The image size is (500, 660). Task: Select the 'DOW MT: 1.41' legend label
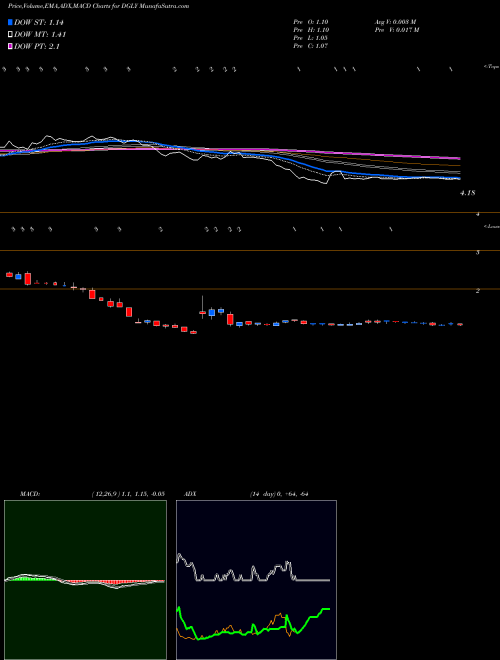40,35
